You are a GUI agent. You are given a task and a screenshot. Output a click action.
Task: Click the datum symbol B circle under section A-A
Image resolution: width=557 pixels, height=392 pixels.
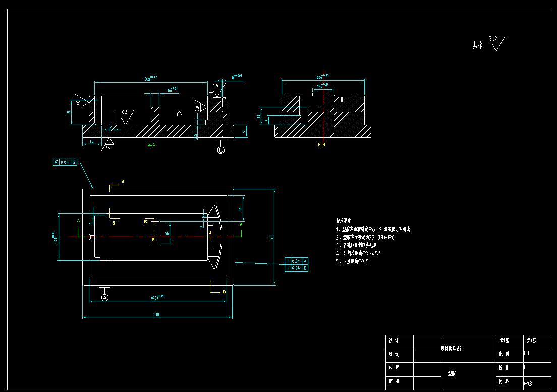point(220,149)
